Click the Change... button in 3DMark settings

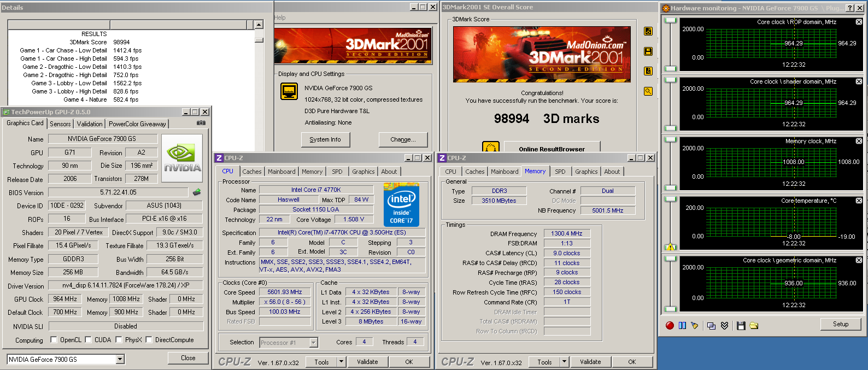[x=403, y=139]
